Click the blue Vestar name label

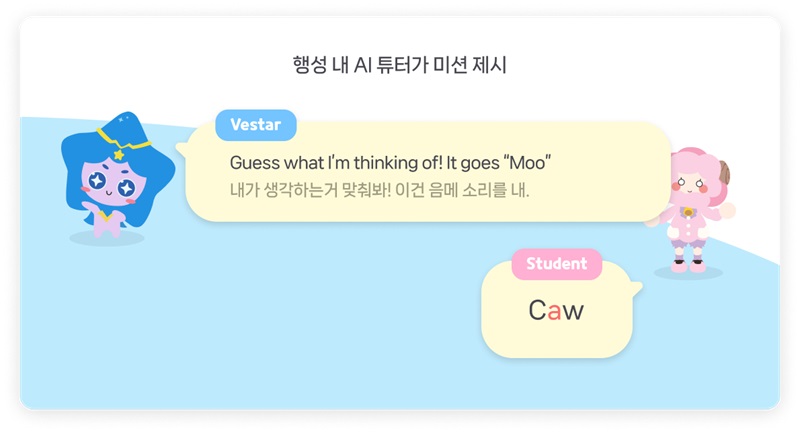255,125
